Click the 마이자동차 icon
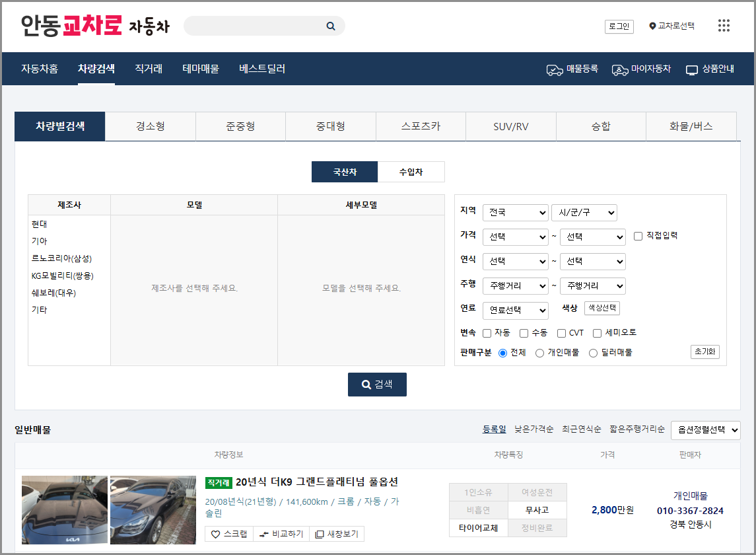Viewport: 756px width, 555px height. click(619, 68)
